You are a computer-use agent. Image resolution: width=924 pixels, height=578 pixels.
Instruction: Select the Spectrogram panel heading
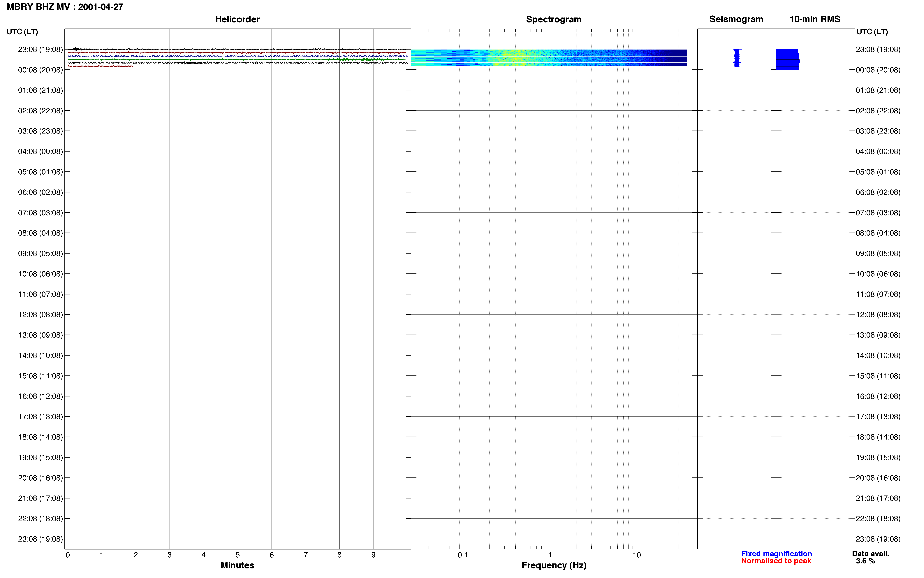[x=554, y=19]
